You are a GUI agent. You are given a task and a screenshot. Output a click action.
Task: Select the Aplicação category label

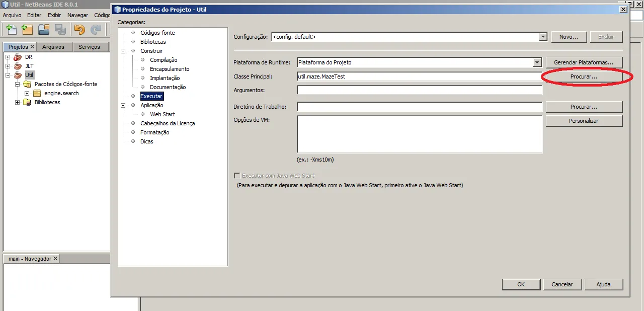[152, 105]
